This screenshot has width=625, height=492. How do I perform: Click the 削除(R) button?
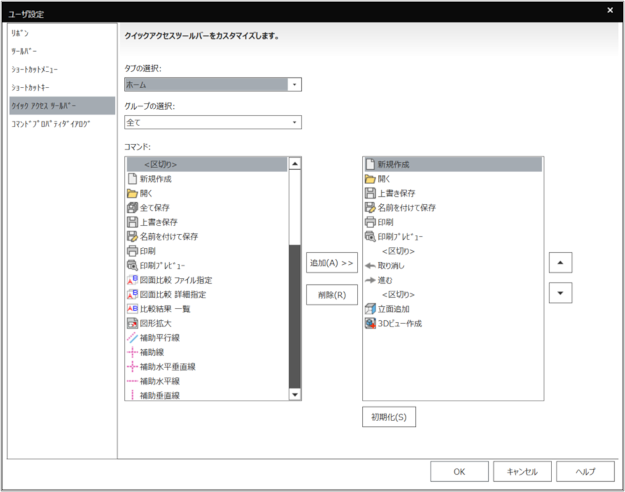(331, 295)
